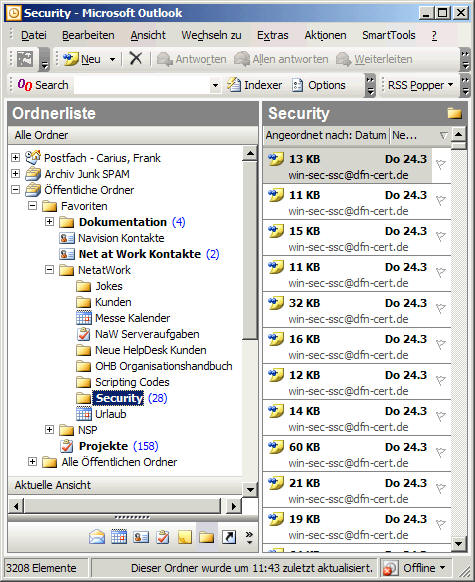This screenshot has width=475, height=582.
Task: Toggle the flag on the 19 KB message
Action: 440,524
